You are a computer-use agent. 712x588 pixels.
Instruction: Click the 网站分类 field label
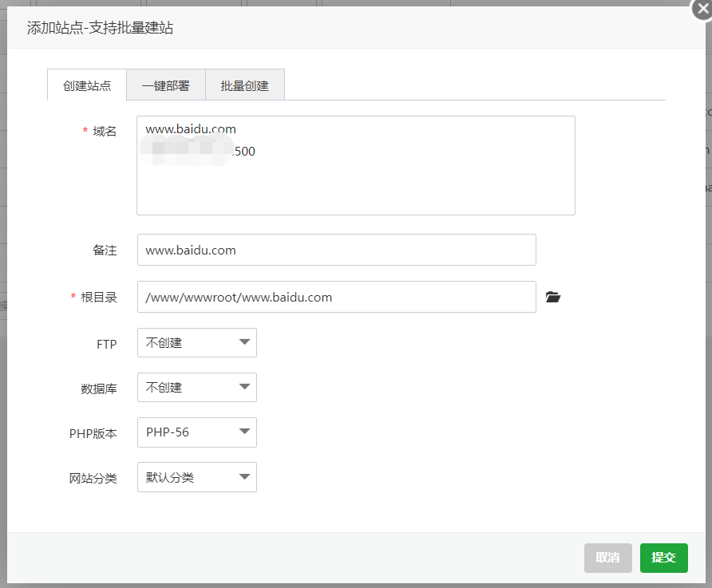[93, 479]
